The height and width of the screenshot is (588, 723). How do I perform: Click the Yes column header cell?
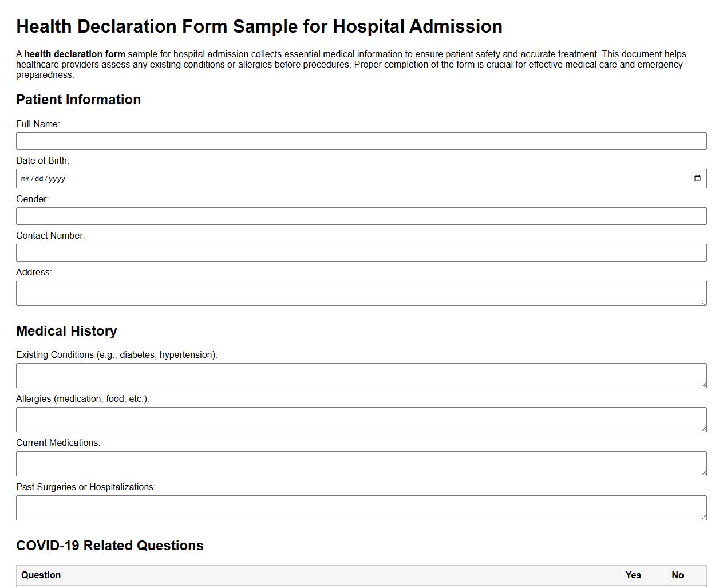633,575
